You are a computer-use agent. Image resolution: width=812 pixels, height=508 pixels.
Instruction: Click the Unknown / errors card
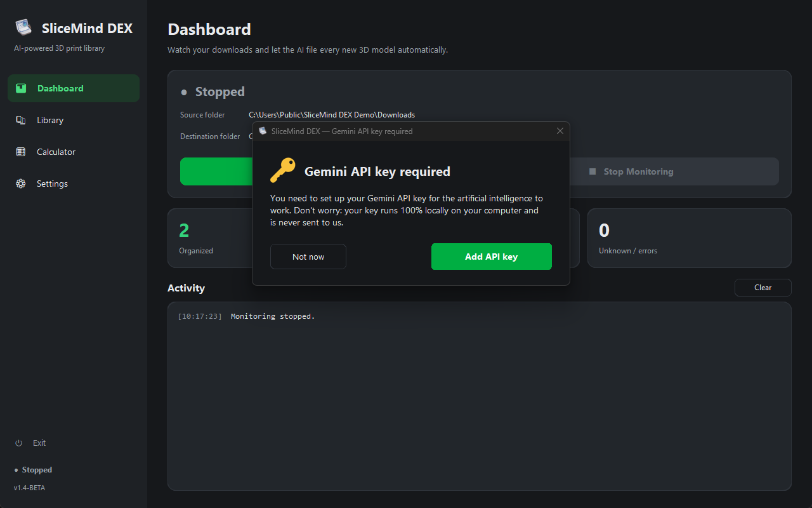coord(690,238)
